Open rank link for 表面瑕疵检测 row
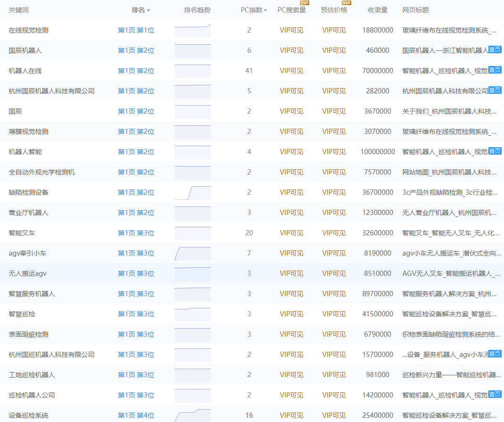Image resolution: width=504 pixels, height=422 pixels. tap(136, 334)
